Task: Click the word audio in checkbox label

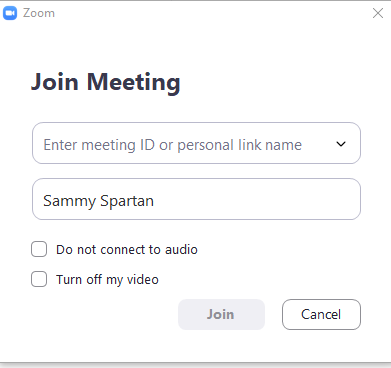Action: pyautogui.click(x=181, y=249)
